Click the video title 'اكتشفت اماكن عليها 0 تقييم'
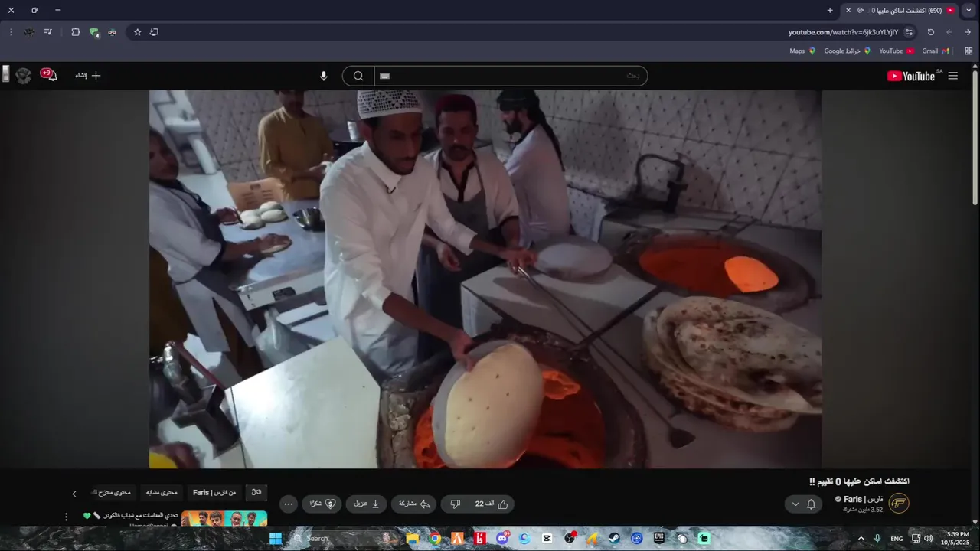 tap(859, 481)
